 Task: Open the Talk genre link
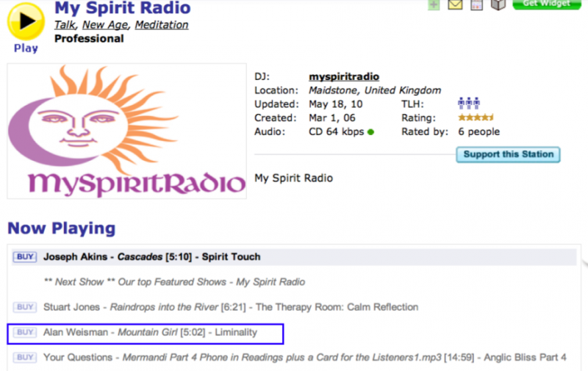64,25
